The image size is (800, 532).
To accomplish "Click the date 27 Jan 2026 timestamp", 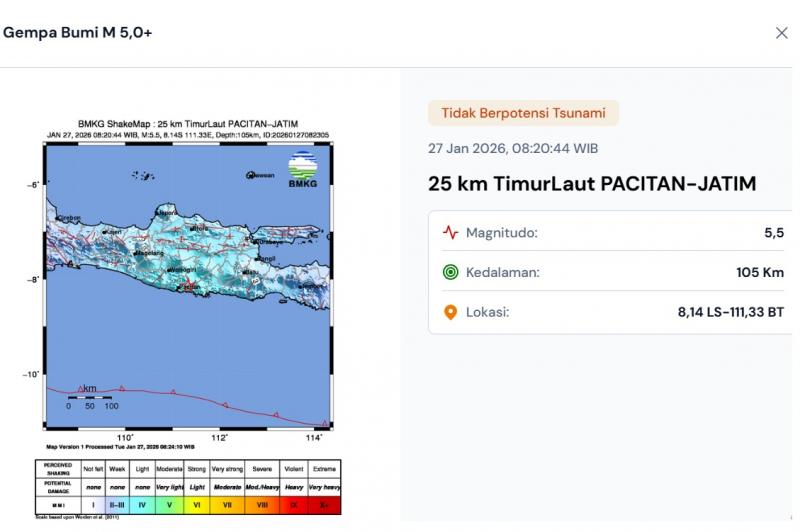I will click(x=513, y=148).
